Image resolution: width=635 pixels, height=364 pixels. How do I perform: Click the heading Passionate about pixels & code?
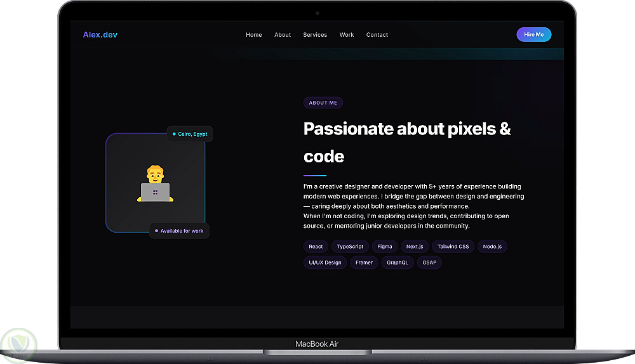pos(407,142)
